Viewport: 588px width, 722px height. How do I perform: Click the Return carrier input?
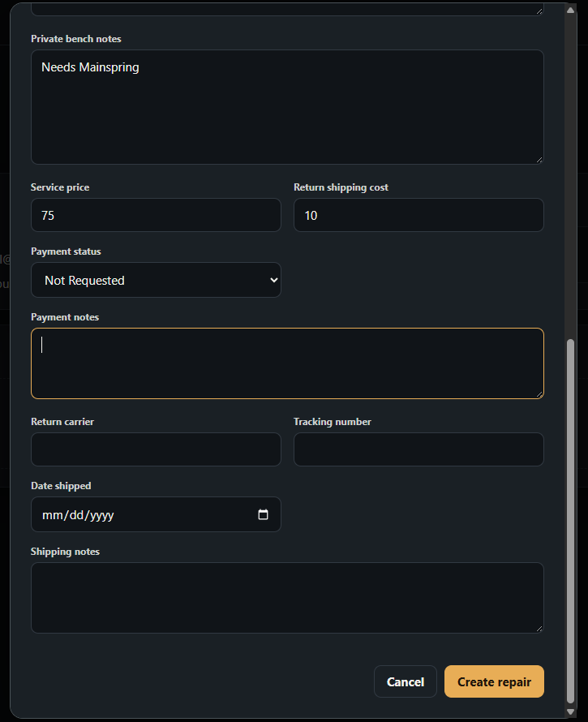[156, 449]
